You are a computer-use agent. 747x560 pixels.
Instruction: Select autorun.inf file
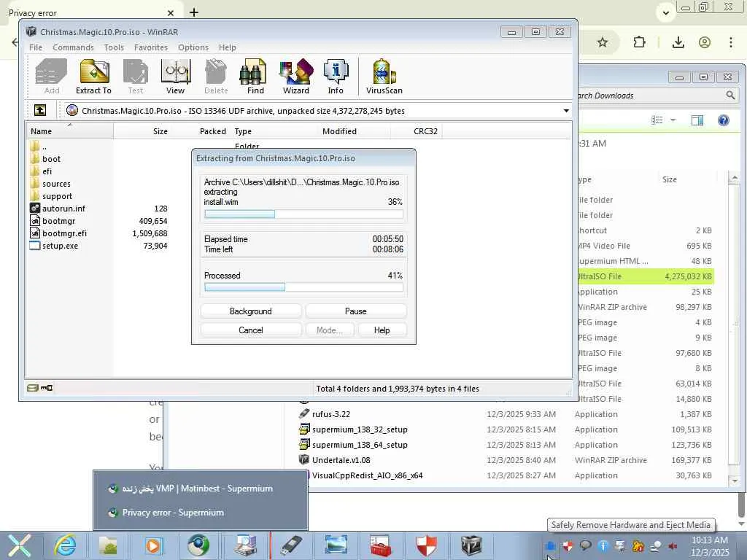point(58,209)
